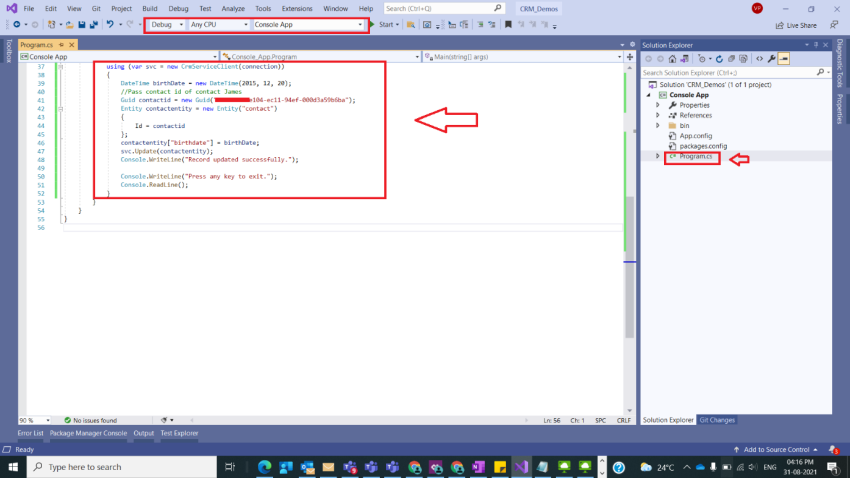Viewport: 850px width, 478px height.
Task: Open the Diagnostic Tools side tab
Action: [840, 63]
